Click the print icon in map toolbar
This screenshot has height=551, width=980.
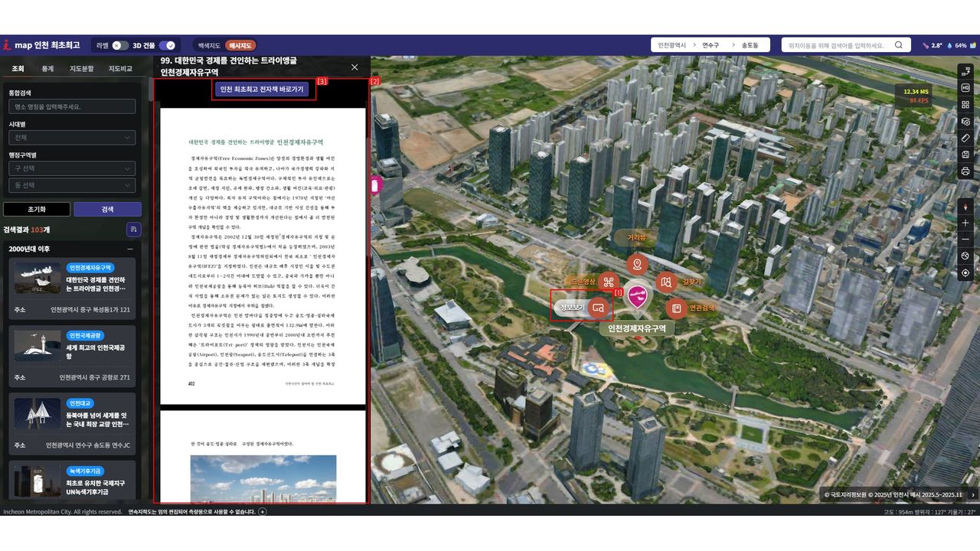tap(965, 171)
